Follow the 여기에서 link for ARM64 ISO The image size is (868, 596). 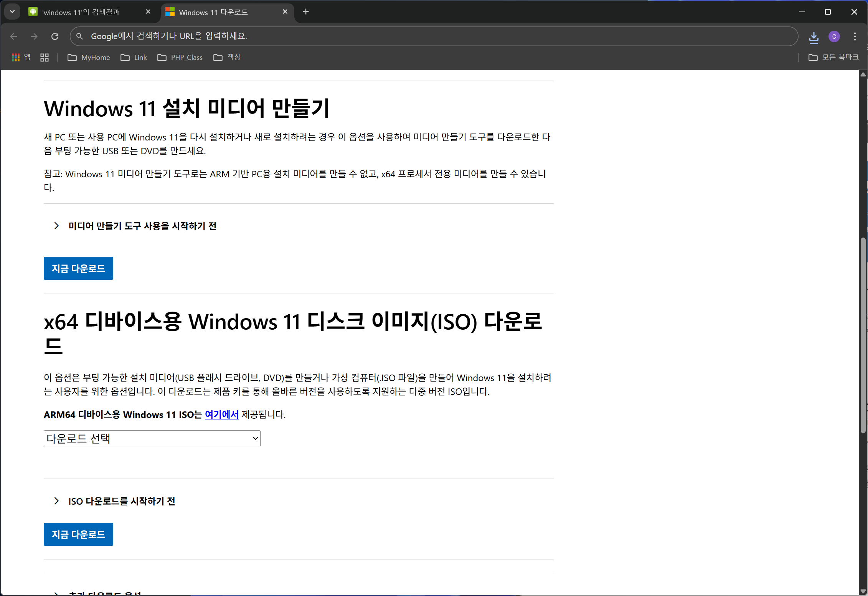[x=222, y=415]
